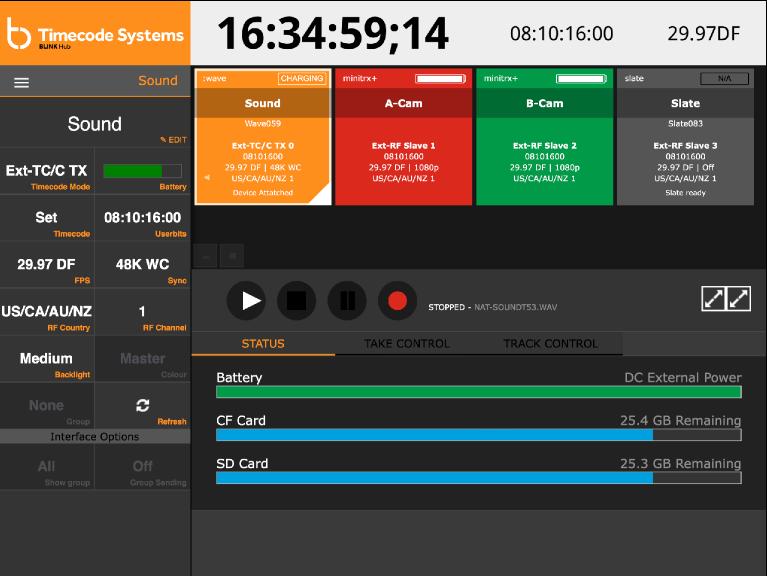Click the Wave059 device ID
767x576 pixels.
263,124
